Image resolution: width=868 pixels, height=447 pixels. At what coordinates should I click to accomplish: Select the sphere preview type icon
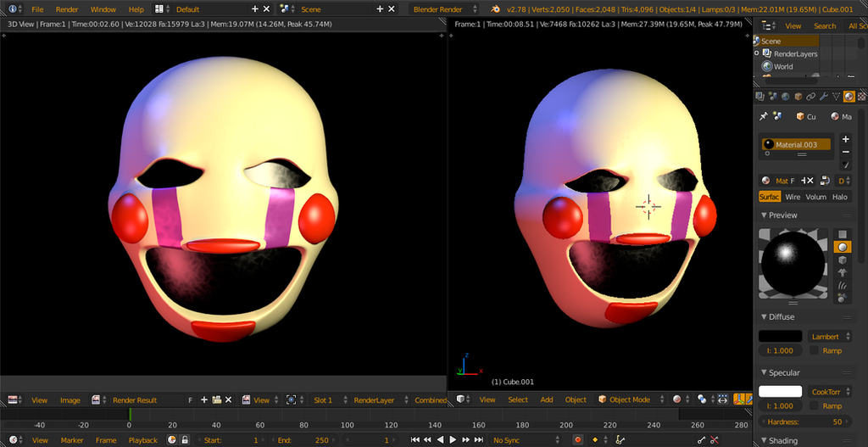point(842,247)
